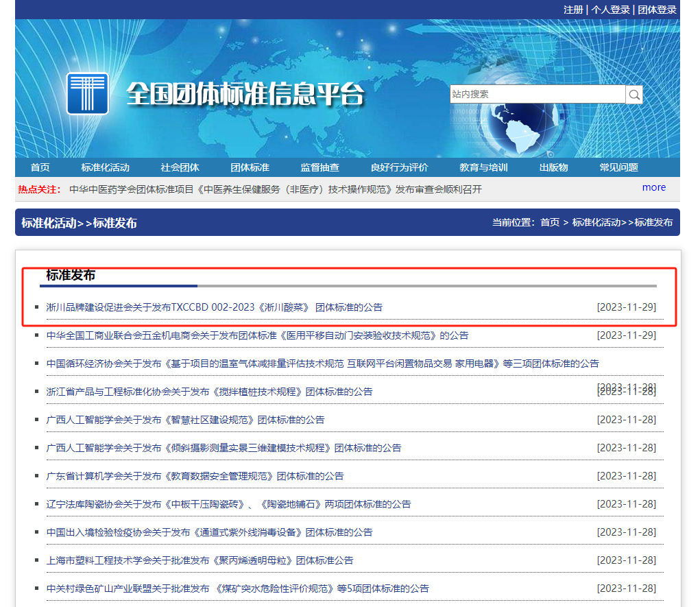Open the 注册 registration link
This screenshot has height=607, width=700.
573,10
